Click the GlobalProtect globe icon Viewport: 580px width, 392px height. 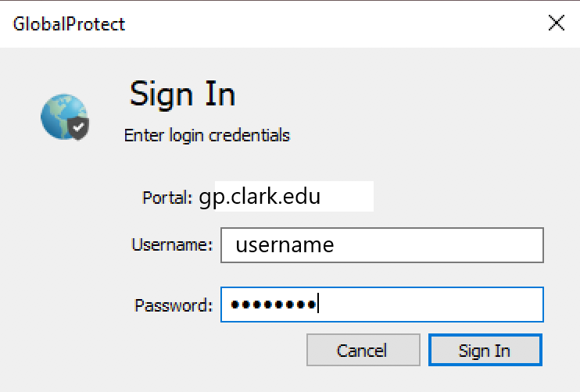click(x=64, y=117)
